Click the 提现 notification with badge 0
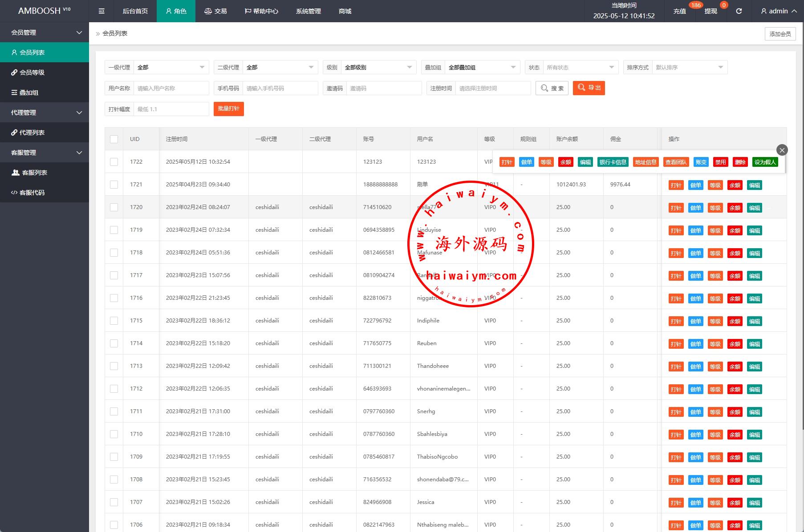The width and height of the screenshot is (804, 532). [x=711, y=11]
